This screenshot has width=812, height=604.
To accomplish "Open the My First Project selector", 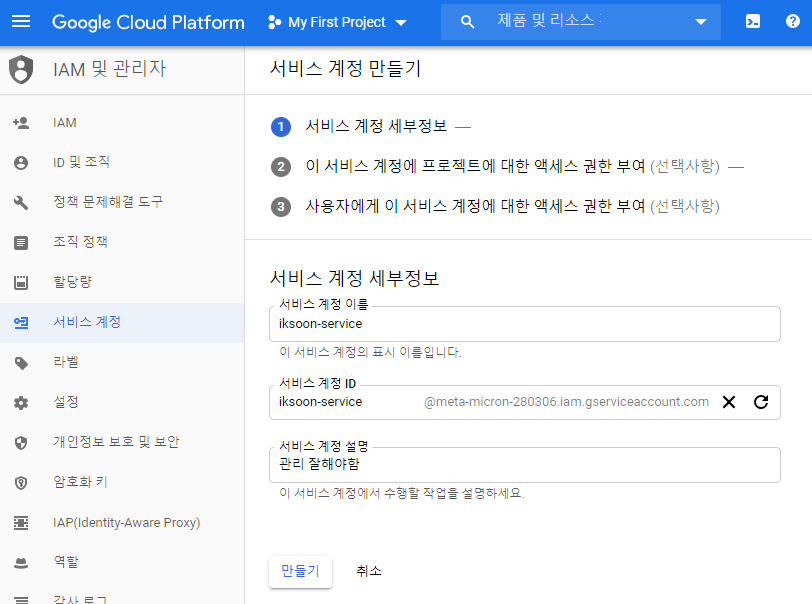I will point(337,22).
